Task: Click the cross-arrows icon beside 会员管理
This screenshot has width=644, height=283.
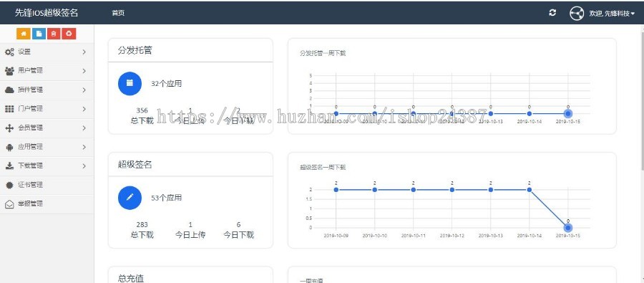Action: (9, 128)
